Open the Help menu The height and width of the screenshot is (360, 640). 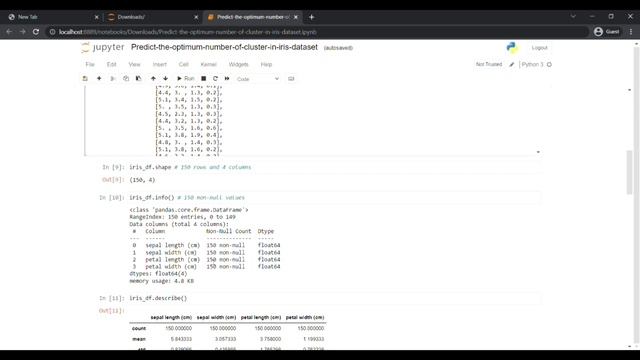pyautogui.click(x=266, y=64)
